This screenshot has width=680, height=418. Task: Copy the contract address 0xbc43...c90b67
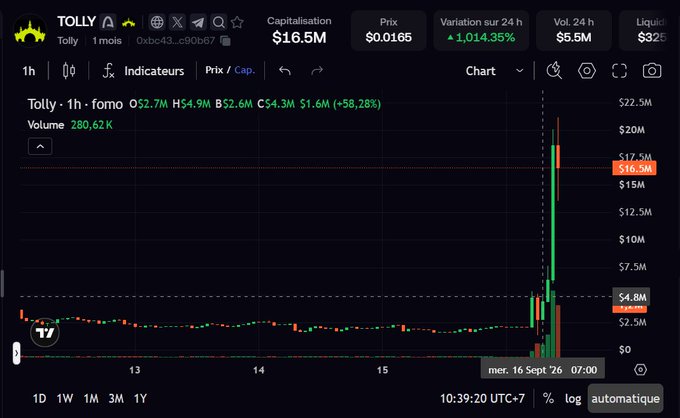(x=225, y=40)
